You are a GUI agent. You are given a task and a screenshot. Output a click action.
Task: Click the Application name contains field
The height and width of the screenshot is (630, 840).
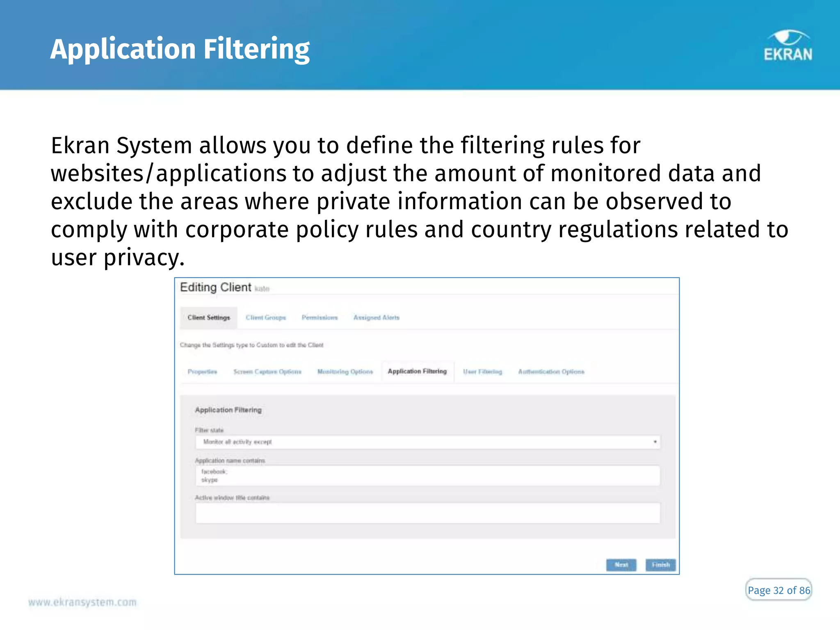coord(428,476)
